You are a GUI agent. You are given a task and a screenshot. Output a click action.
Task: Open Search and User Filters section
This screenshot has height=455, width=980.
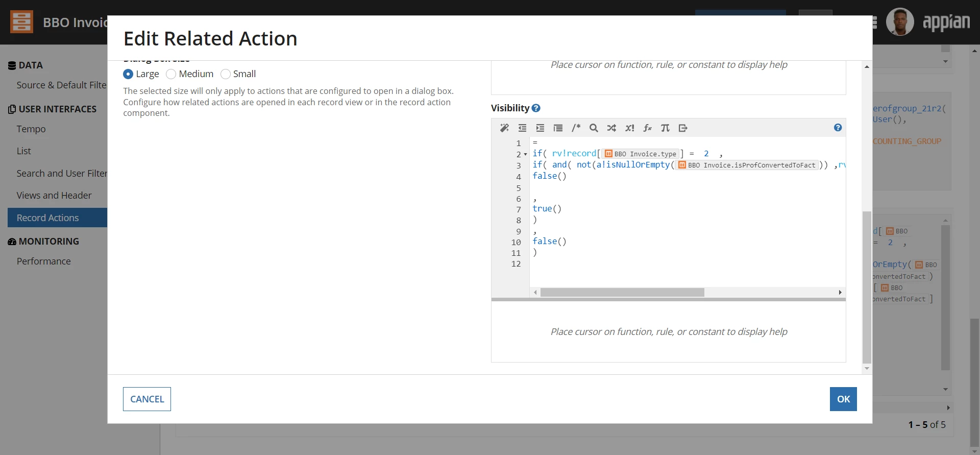click(62, 174)
